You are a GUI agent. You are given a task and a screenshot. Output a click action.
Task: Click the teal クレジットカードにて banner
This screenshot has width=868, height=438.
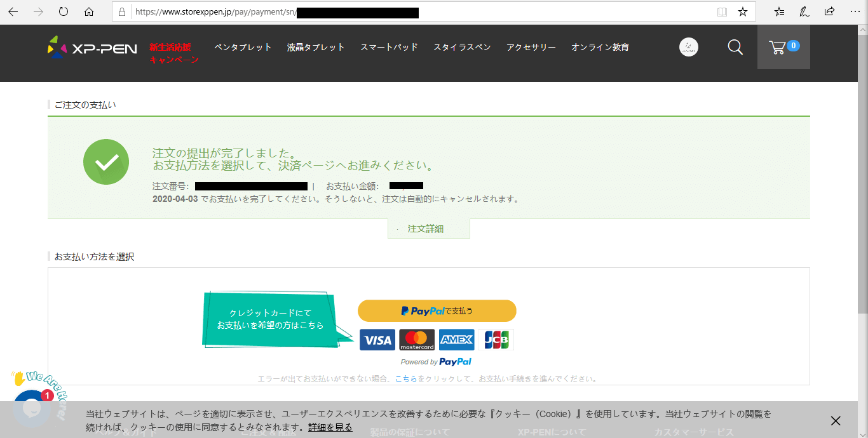coord(277,319)
